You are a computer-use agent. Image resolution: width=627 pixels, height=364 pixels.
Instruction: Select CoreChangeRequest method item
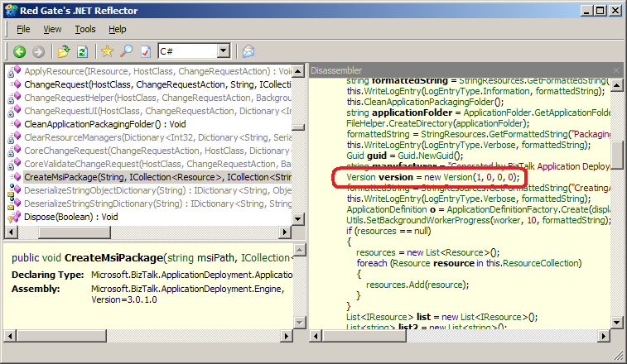(157, 151)
